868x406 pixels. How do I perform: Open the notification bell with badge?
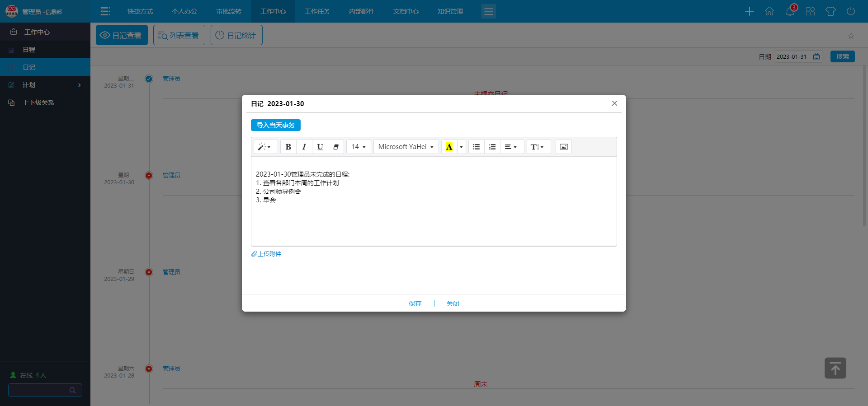point(790,11)
